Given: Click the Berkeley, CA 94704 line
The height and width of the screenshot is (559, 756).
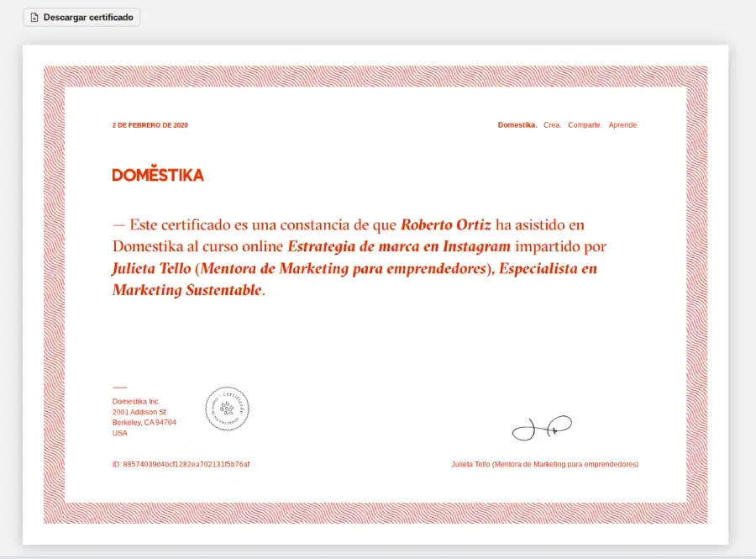Looking at the screenshot, I should click(x=144, y=423).
